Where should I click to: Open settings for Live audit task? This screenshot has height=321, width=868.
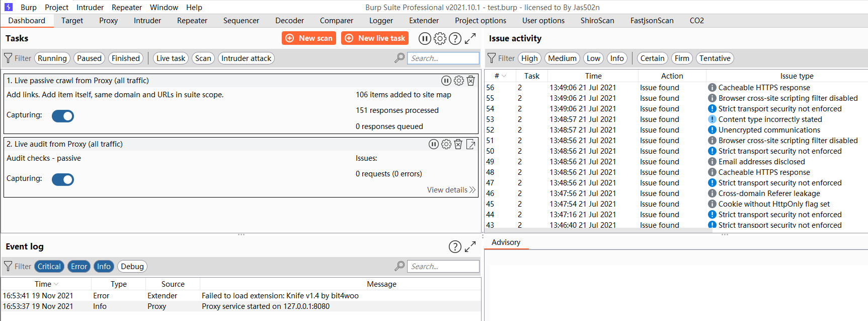pyautogui.click(x=446, y=144)
